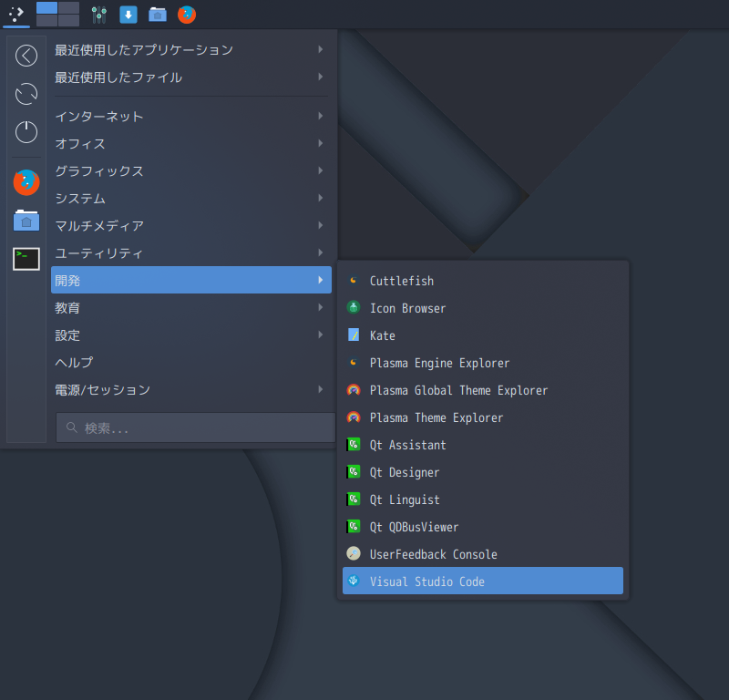Expand 最近使用したアプリケーション submenu arrow
The width and height of the screenshot is (729, 700).
[x=321, y=49]
